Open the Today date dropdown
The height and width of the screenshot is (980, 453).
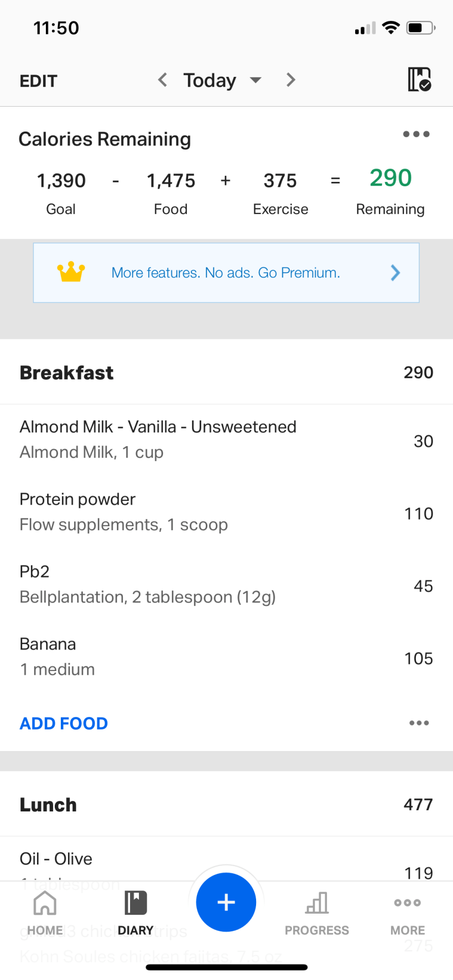[221, 80]
